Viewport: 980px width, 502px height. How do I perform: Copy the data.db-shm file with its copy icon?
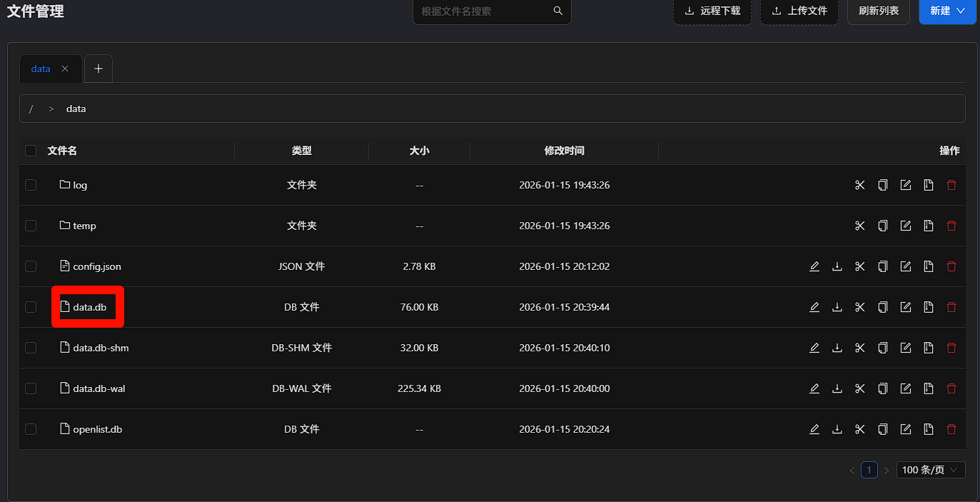pos(883,348)
